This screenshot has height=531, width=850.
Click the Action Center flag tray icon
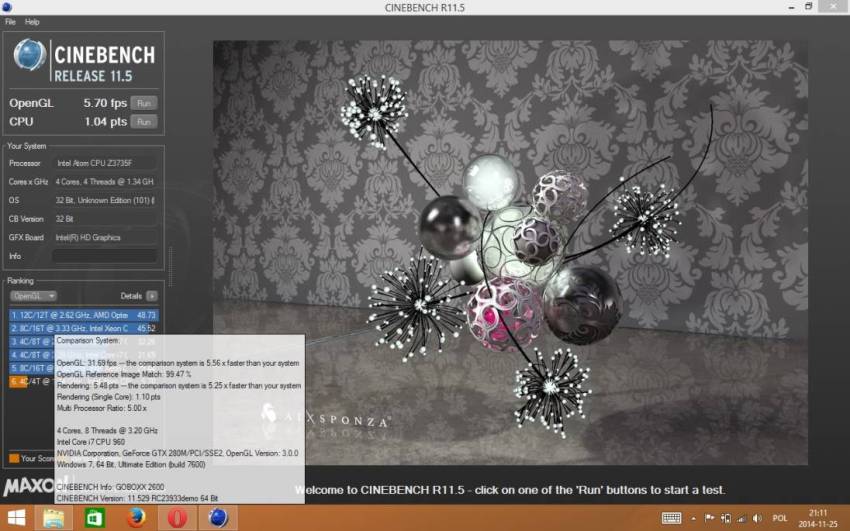click(710, 518)
